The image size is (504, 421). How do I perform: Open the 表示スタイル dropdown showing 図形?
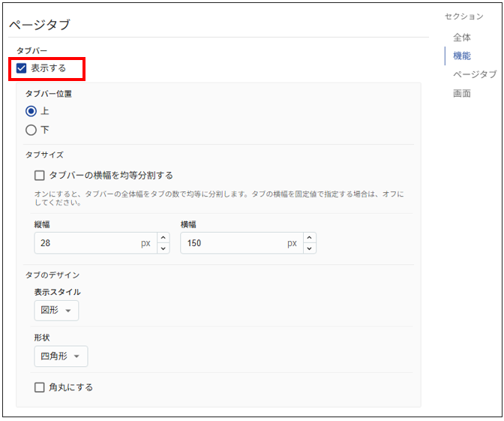click(56, 311)
